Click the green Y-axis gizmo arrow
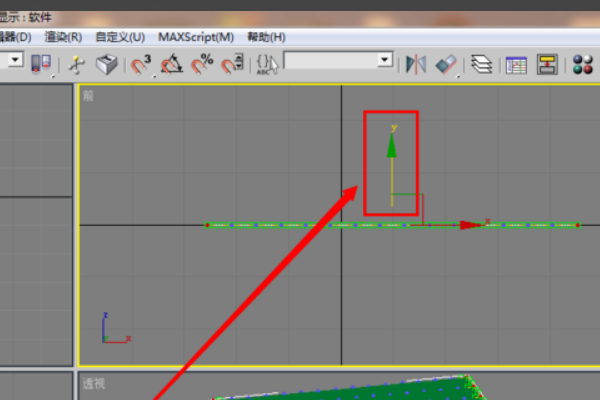The height and width of the screenshot is (400, 600). [391, 145]
